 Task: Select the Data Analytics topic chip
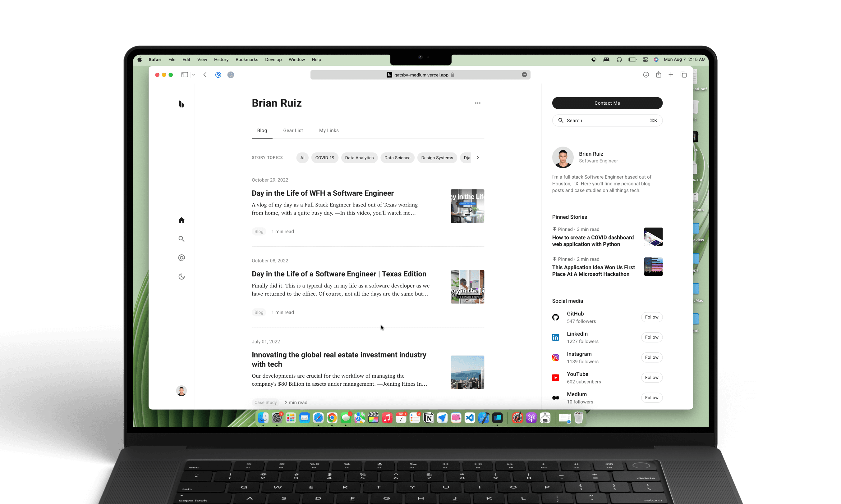[359, 157]
